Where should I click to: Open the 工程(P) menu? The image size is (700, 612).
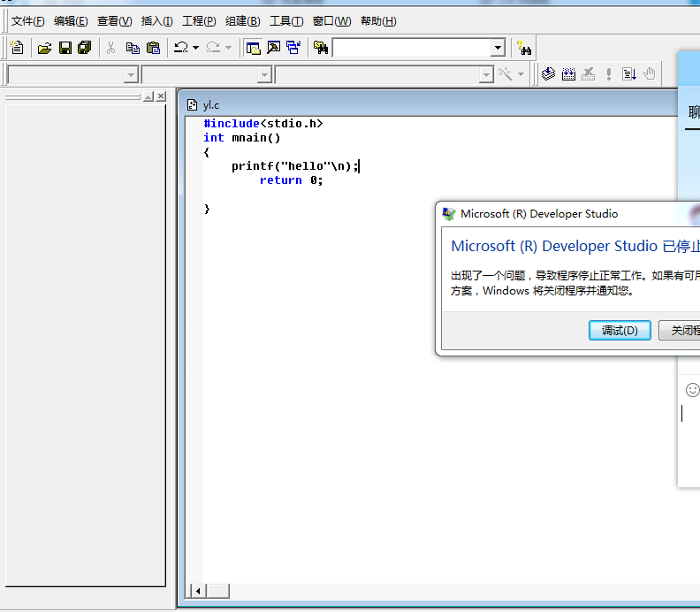pos(199,21)
